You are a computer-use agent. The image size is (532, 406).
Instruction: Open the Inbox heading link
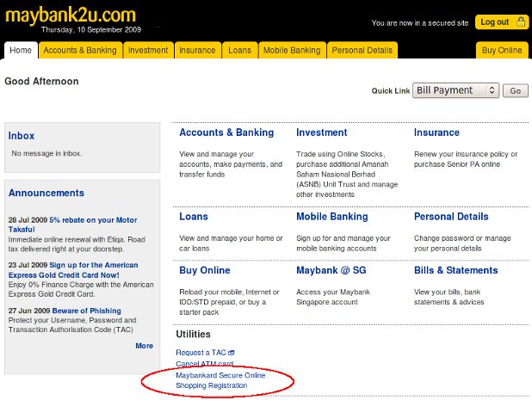(22, 136)
